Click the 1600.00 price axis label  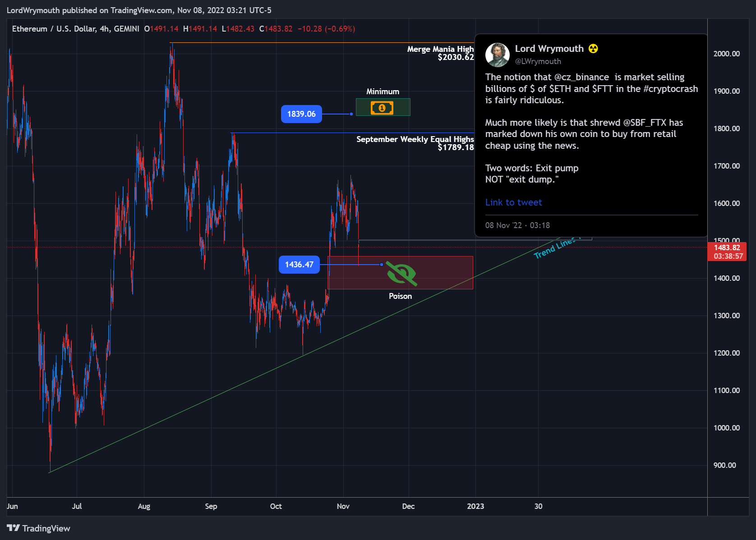[726, 203]
